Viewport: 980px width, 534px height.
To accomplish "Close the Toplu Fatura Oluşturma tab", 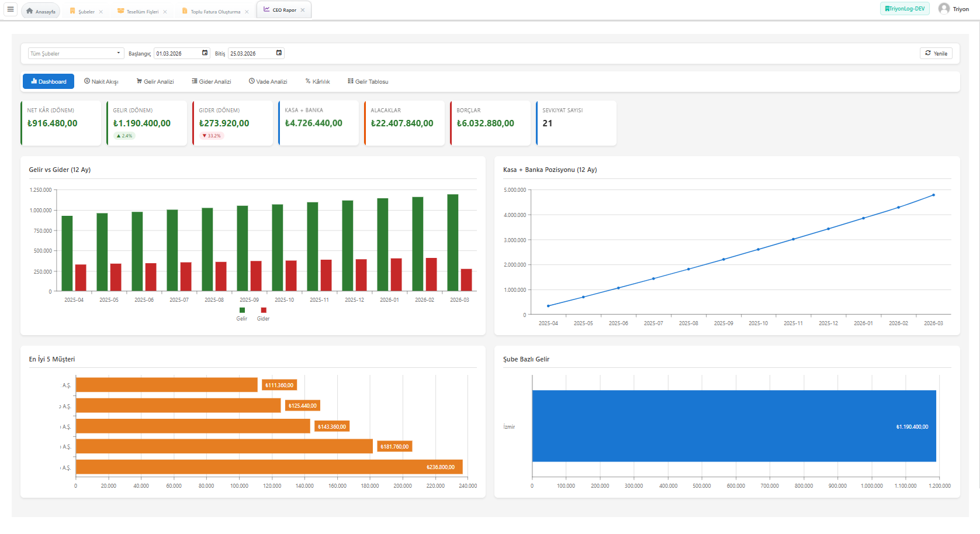I will coord(247,12).
